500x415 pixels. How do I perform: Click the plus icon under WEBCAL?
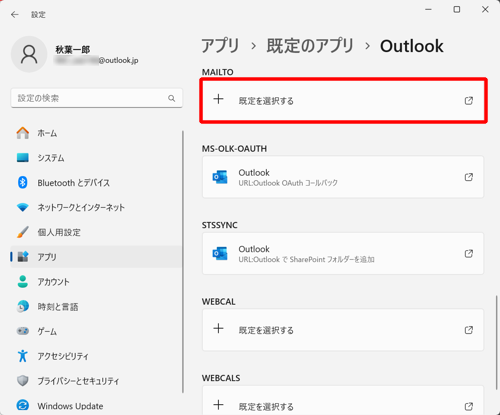(x=218, y=329)
